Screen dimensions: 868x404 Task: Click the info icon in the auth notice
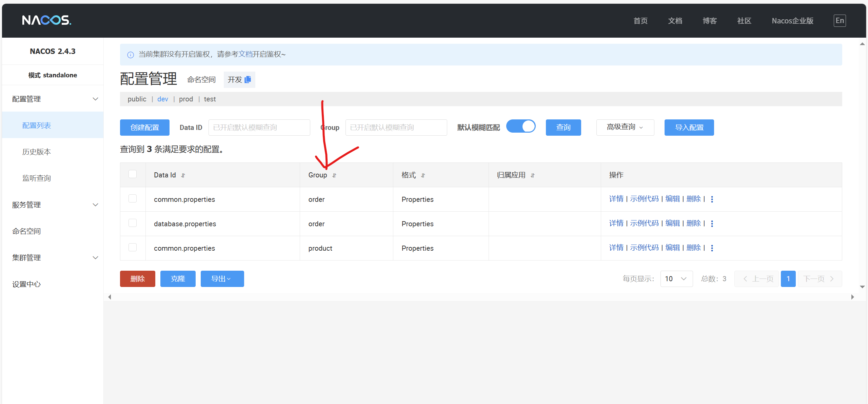(131, 55)
